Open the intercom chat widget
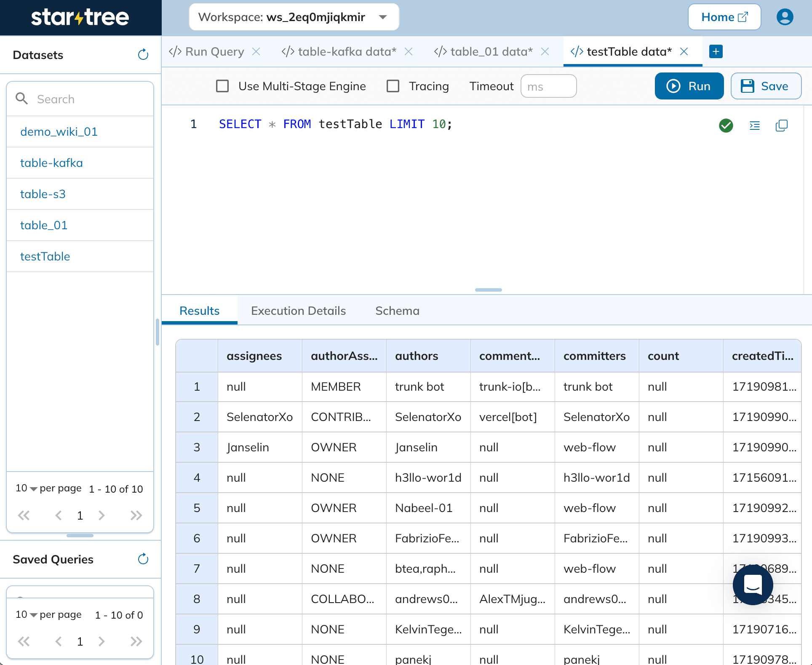Viewport: 812px width, 665px height. [753, 585]
